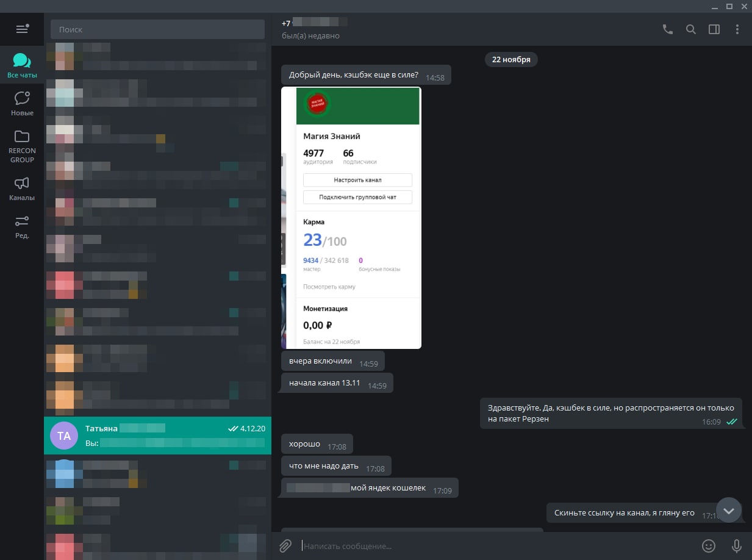The width and height of the screenshot is (752, 560).
Task: Click the message 'мой яндек кошелек'
Action: coord(370,488)
